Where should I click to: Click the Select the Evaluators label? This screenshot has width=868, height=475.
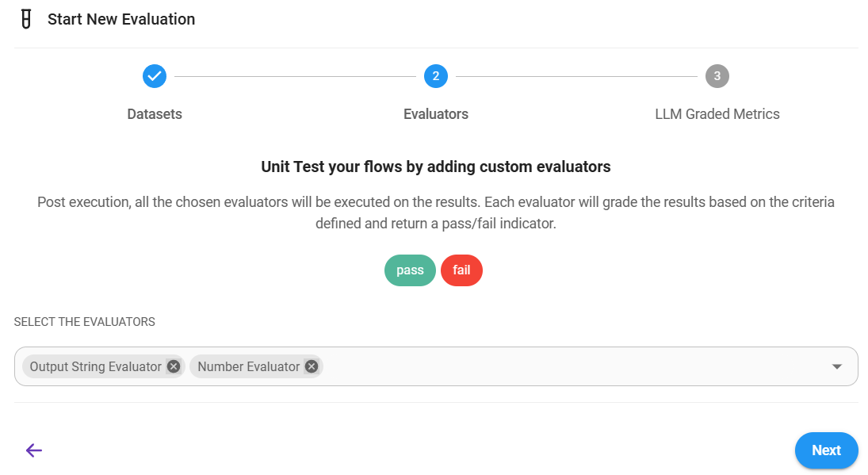(x=85, y=322)
